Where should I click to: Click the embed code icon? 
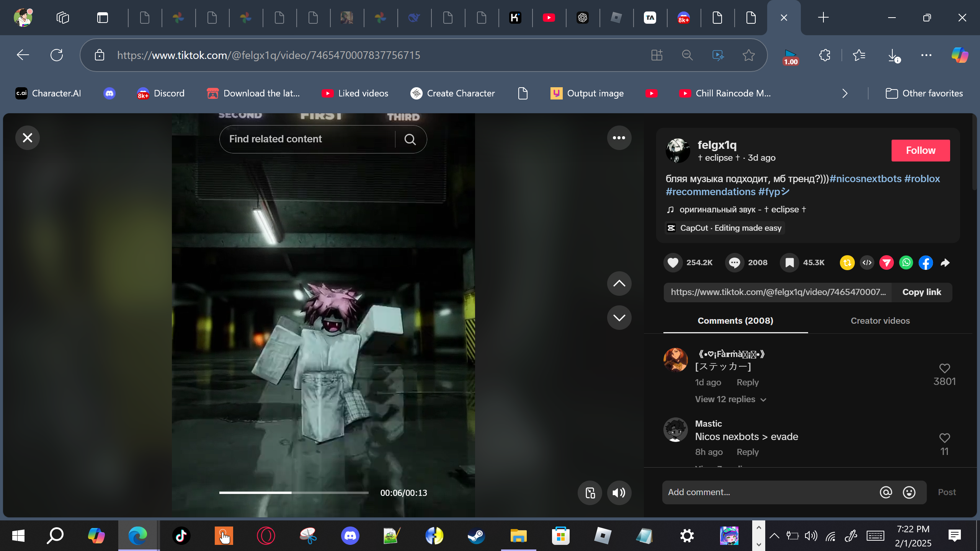(x=867, y=262)
